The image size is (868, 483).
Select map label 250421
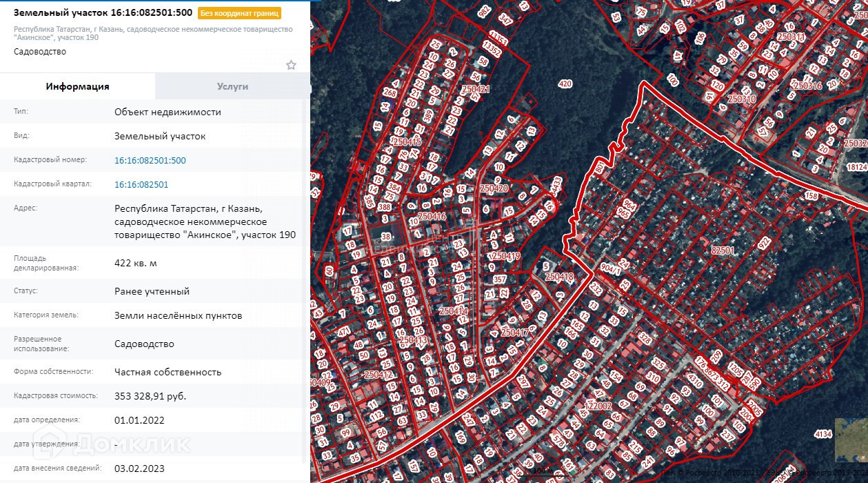pyautogui.click(x=475, y=89)
